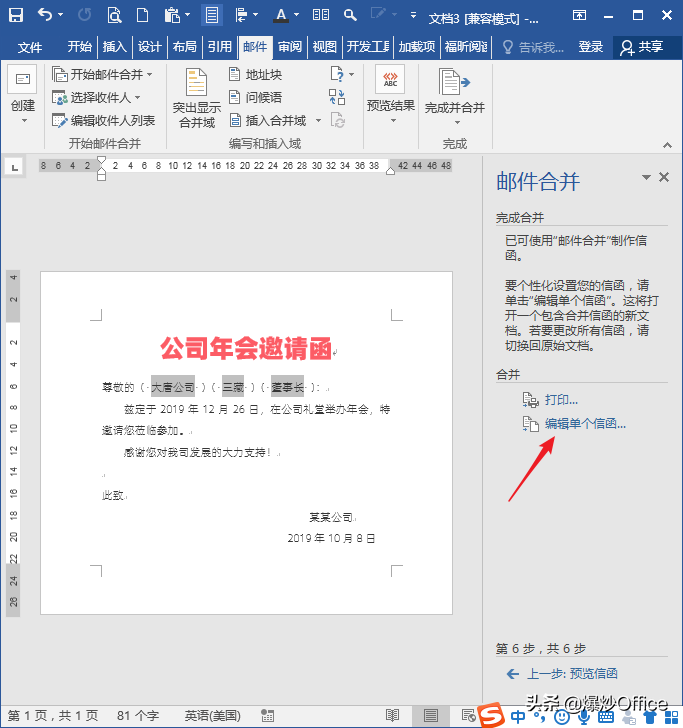
Task: Click the page count 第 1 页, 共 1 页
Action: [x=53, y=715]
